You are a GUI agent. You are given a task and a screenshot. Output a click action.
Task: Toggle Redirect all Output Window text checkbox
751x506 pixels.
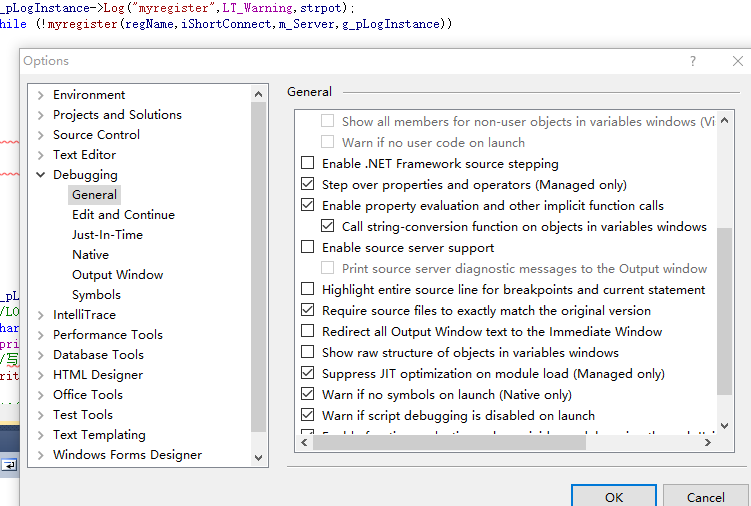point(308,331)
